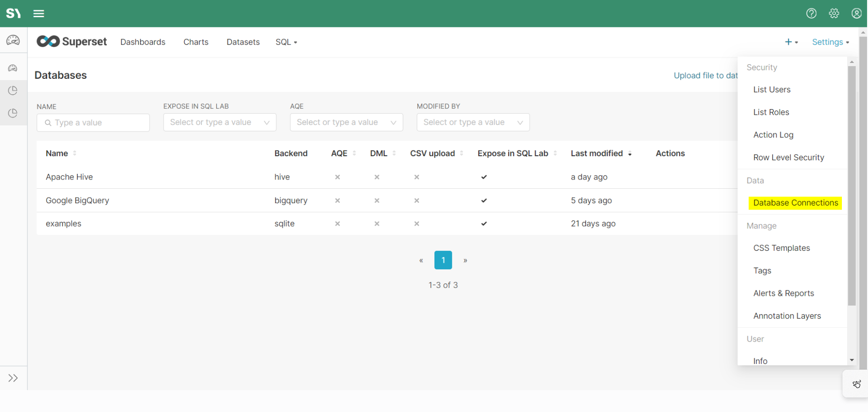Open the gear settings icon in header

coord(834,14)
